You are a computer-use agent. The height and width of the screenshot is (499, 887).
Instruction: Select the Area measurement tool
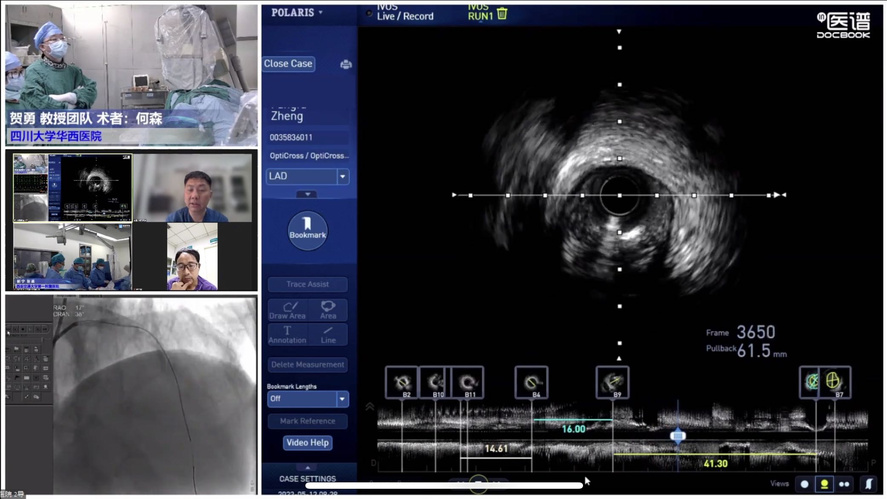tap(328, 310)
